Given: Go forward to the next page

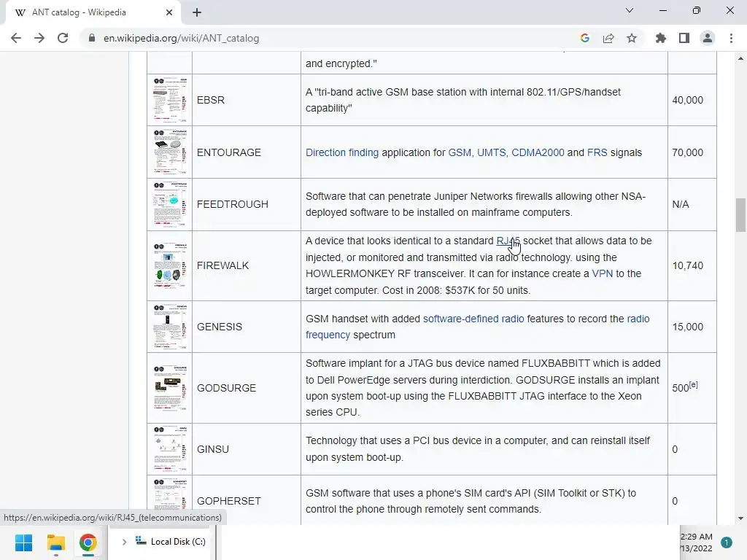Looking at the screenshot, I should pos(39,38).
